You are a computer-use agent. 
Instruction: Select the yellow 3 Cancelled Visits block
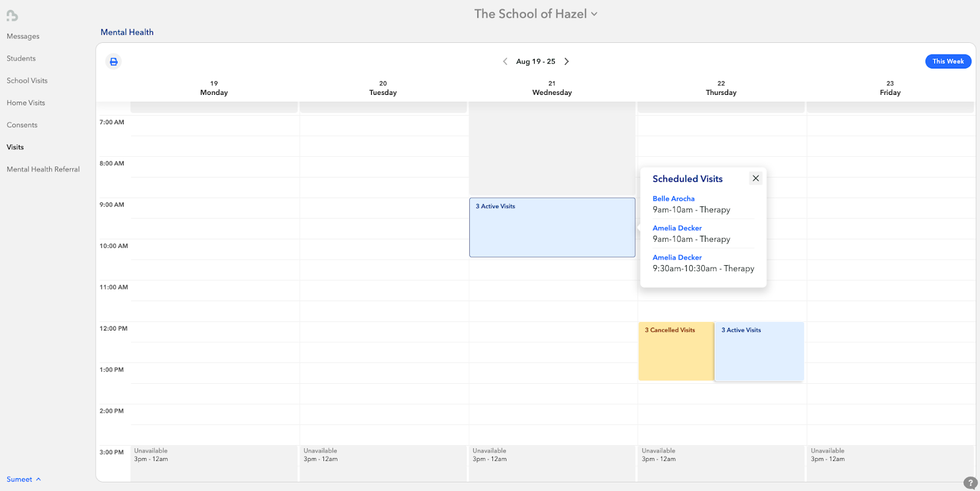point(676,351)
